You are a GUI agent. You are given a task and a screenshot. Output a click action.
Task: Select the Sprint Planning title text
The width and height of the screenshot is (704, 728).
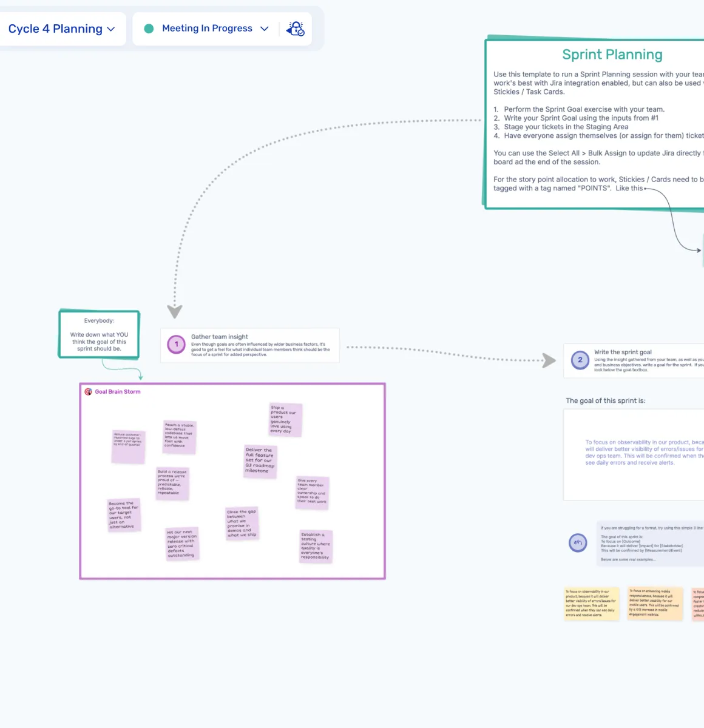(612, 55)
